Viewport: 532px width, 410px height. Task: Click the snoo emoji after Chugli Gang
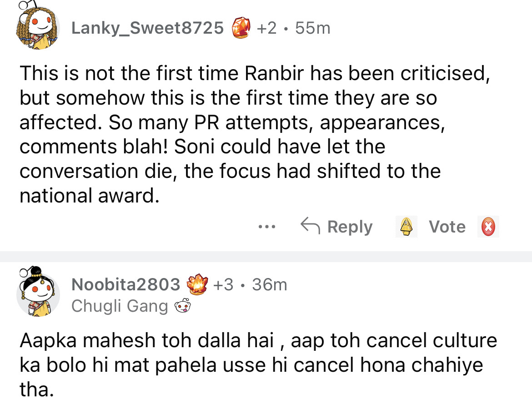click(182, 306)
